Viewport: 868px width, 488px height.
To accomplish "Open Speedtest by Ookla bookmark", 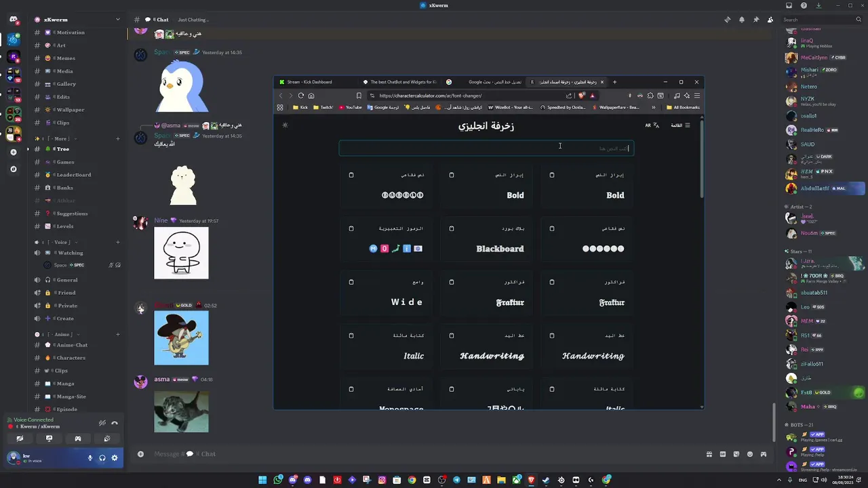I will [x=562, y=107].
